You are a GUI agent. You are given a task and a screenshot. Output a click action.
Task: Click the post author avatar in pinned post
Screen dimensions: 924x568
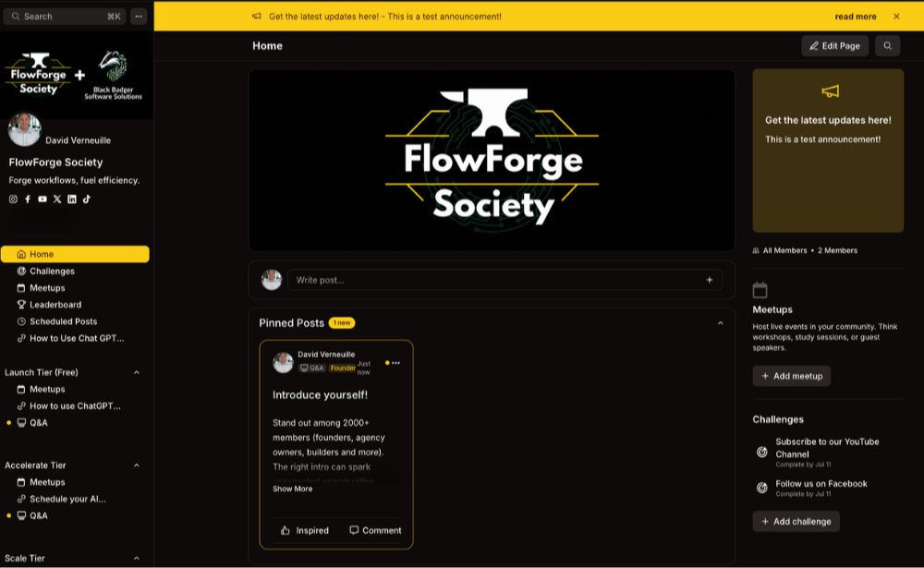click(283, 362)
